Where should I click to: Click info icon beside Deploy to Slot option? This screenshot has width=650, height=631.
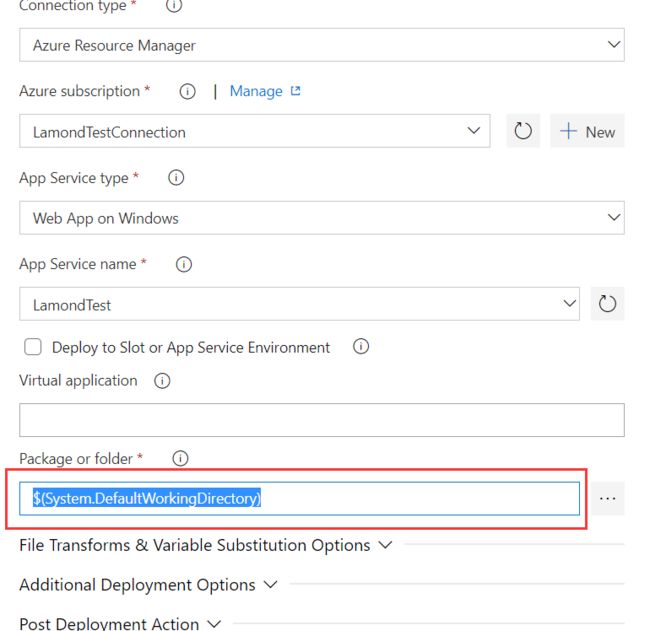361,346
